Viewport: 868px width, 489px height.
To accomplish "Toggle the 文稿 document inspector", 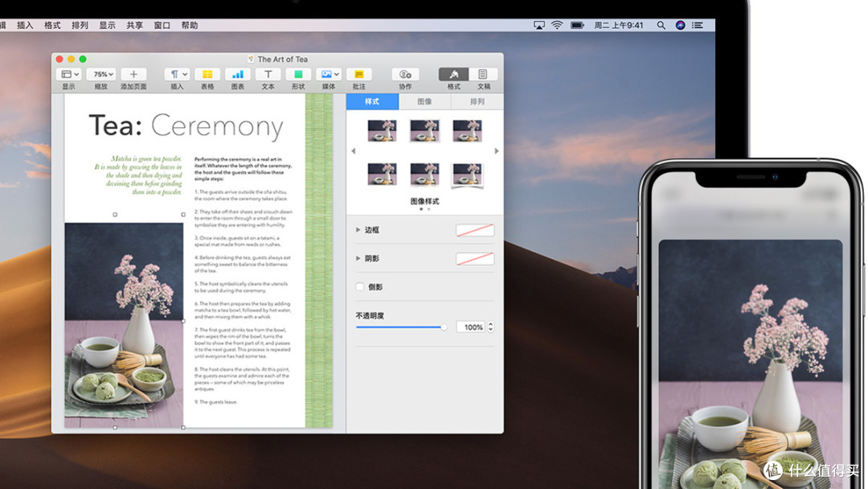I will 483,74.
